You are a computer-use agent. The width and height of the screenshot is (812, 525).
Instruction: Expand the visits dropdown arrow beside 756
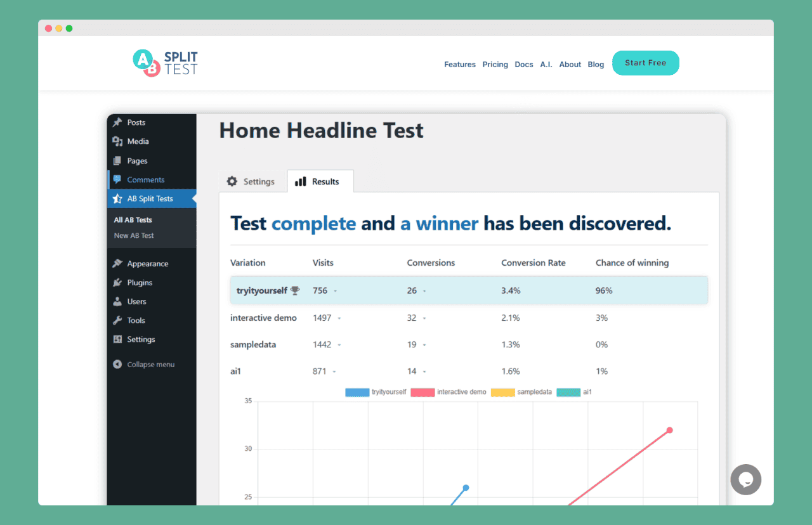pos(335,291)
